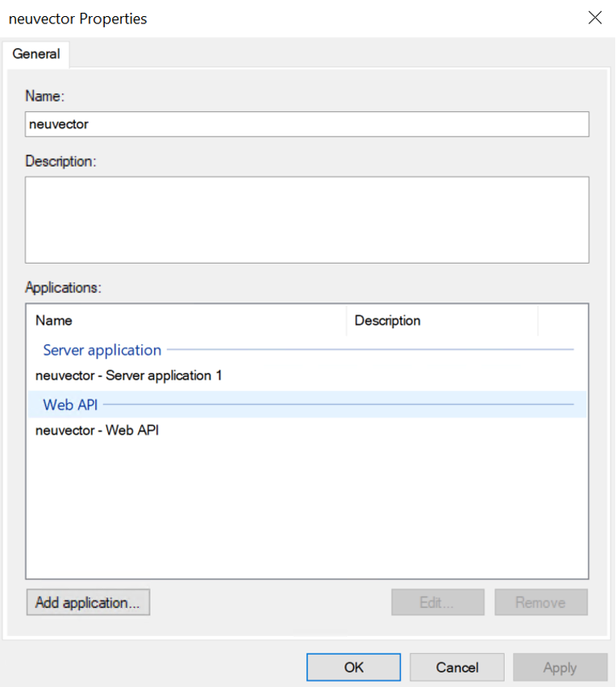Select the neuvector - Web API entry
This screenshot has height=687, width=616.
click(x=97, y=431)
